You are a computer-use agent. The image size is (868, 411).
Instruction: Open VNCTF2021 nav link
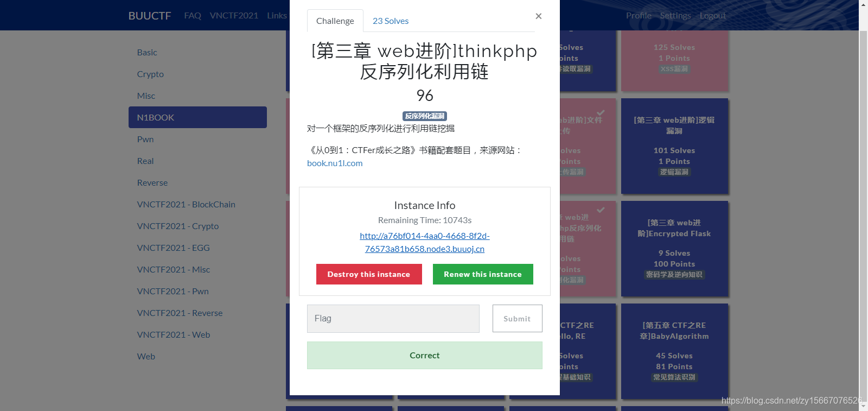(x=234, y=16)
